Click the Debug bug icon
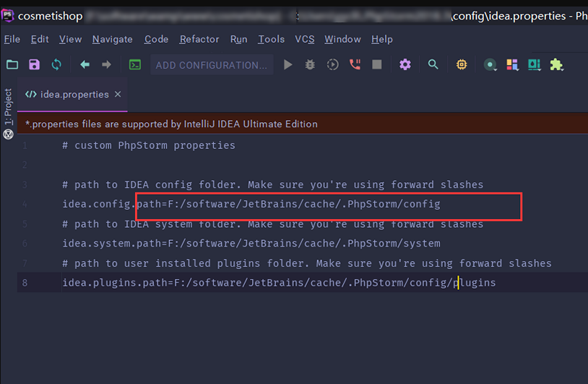The image size is (588, 384). [310, 64]
